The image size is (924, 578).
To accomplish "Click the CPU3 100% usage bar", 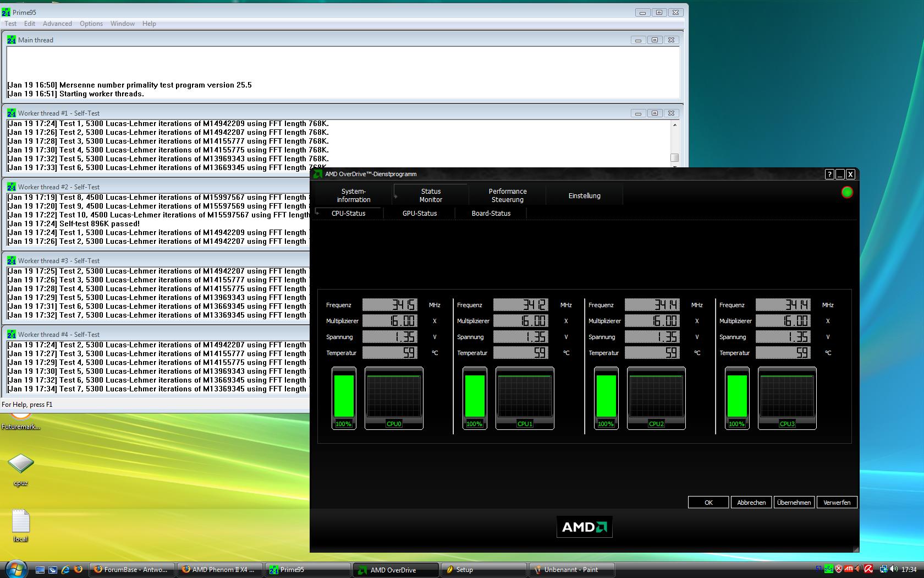I will [x=737, y=398].
